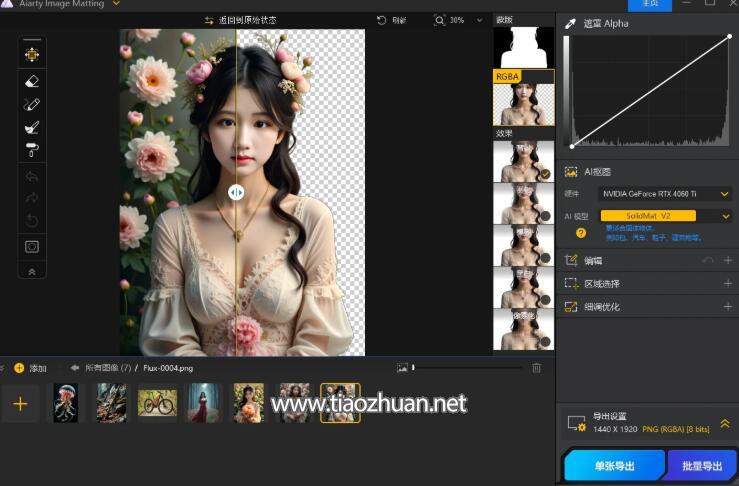Click the mask preview frame icon in toolbar

(x=32, y=247)
